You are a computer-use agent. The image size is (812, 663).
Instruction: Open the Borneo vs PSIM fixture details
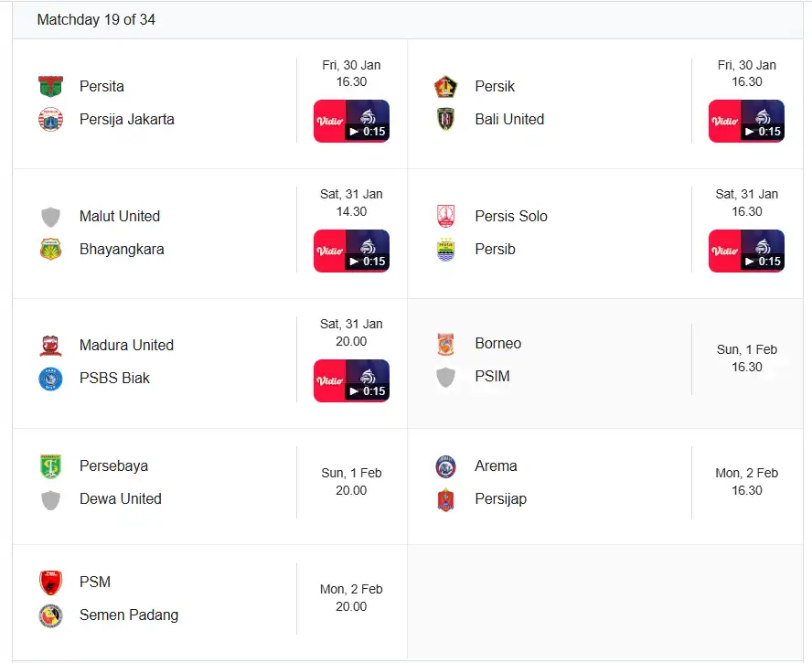tap(604, 361)
